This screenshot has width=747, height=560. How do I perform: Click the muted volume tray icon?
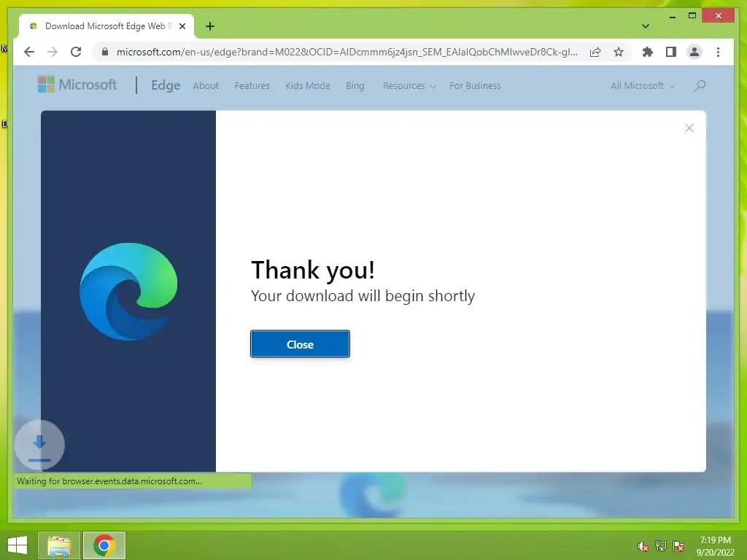pos(643,546)
